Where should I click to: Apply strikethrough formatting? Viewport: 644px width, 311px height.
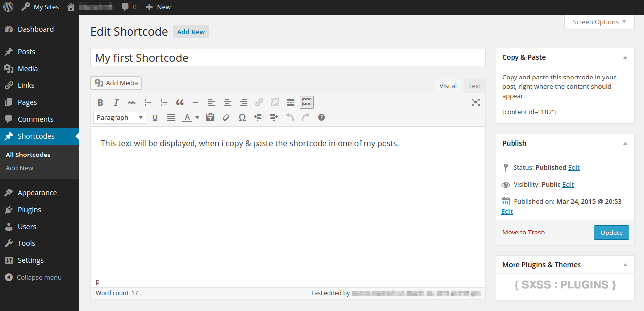point(132,102)
